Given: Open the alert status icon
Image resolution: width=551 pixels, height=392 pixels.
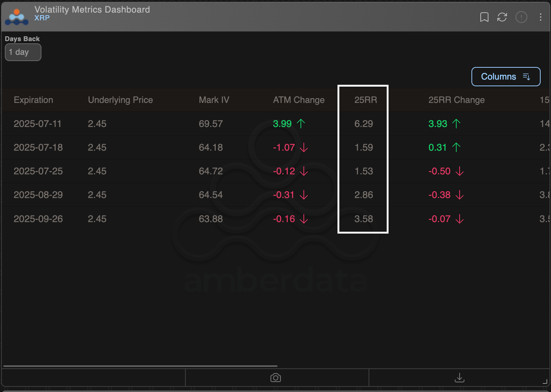Looking at the screenshot, I should 521,17.
